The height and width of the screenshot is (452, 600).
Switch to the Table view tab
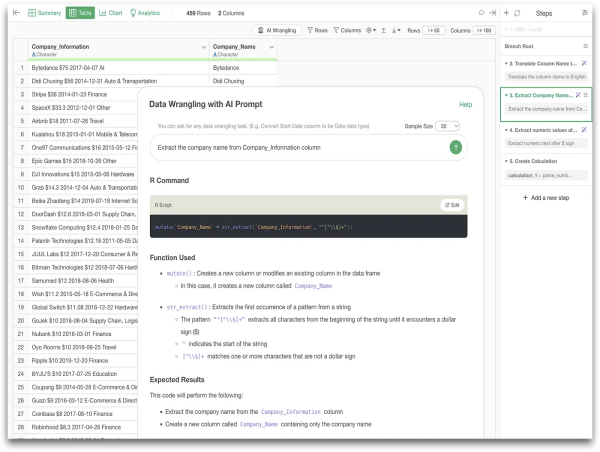(80, 13)
